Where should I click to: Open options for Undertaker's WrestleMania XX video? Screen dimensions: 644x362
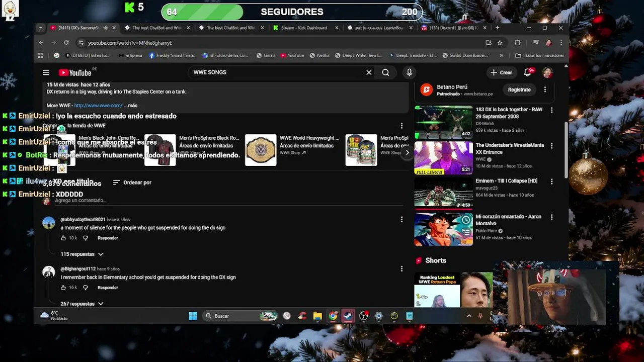(552, 146)
